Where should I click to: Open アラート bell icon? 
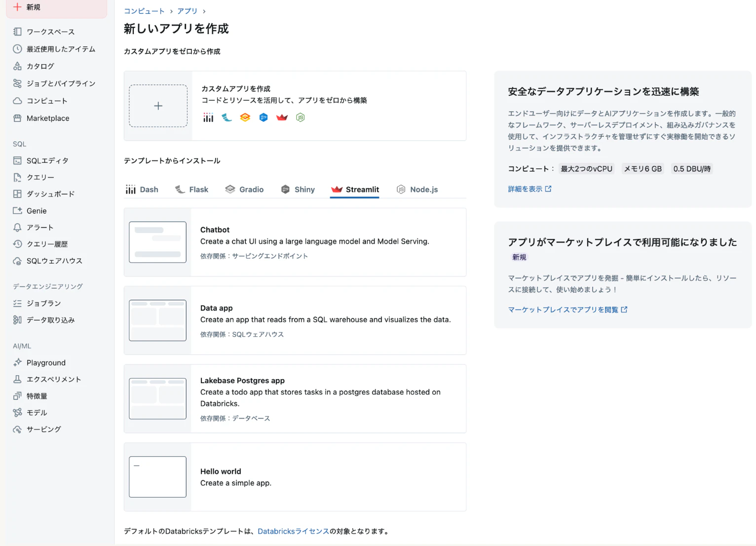[17, 228]
